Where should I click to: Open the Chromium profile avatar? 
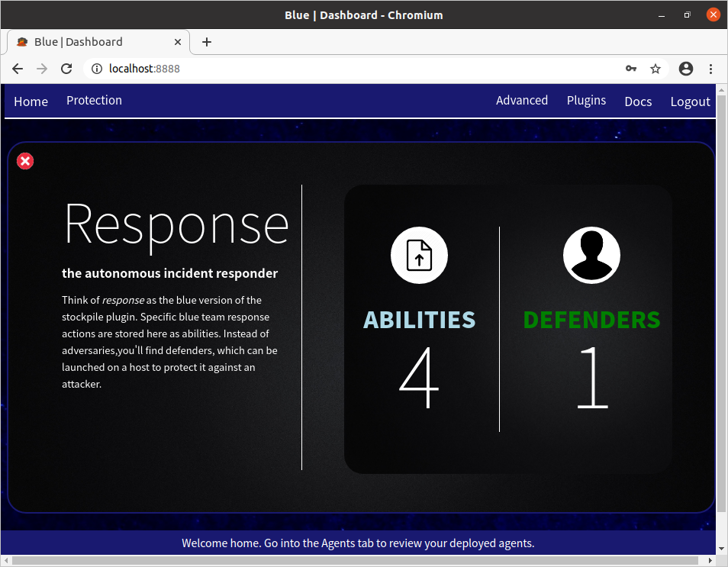click(x=686, y=69)
